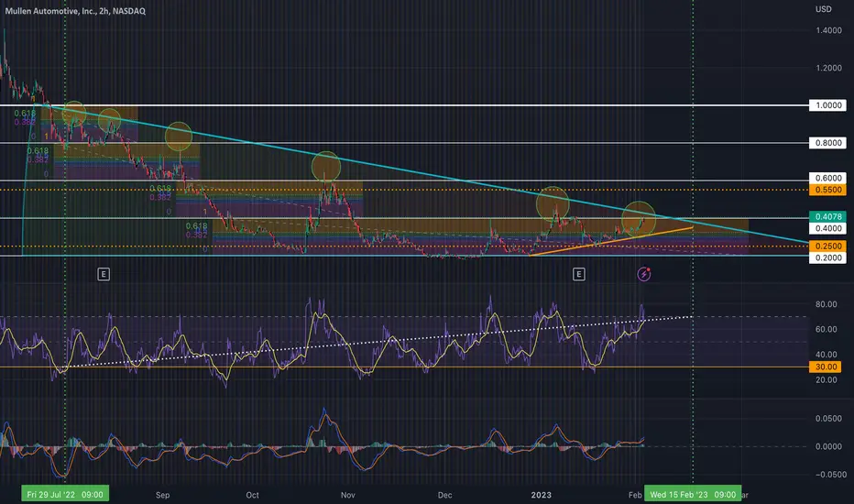The height and width of the screenshot is (504, 854).
Task: Select the orange ascending support trendline
Action: tap(610, 241)
